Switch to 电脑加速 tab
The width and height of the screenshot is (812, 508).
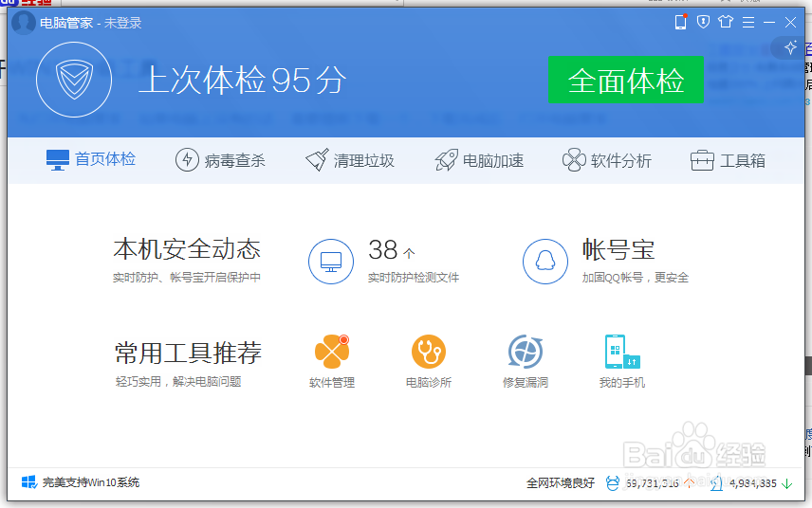(x=480, y=160)
